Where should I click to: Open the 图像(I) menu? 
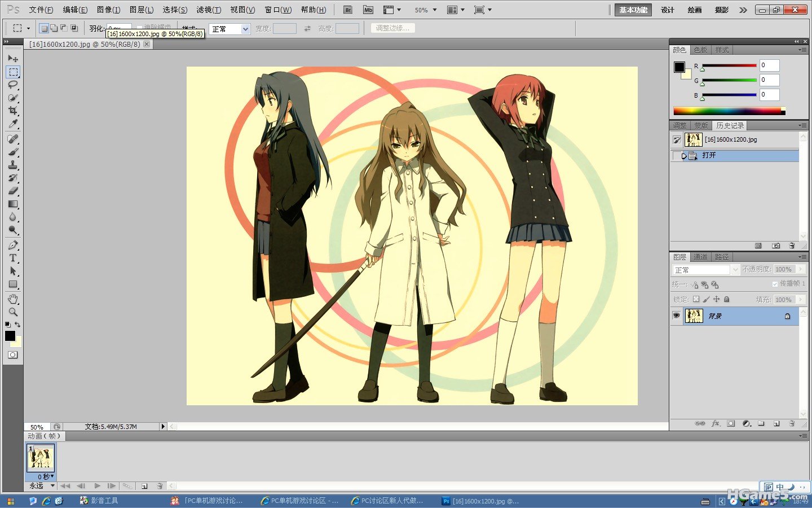point(108,10)
